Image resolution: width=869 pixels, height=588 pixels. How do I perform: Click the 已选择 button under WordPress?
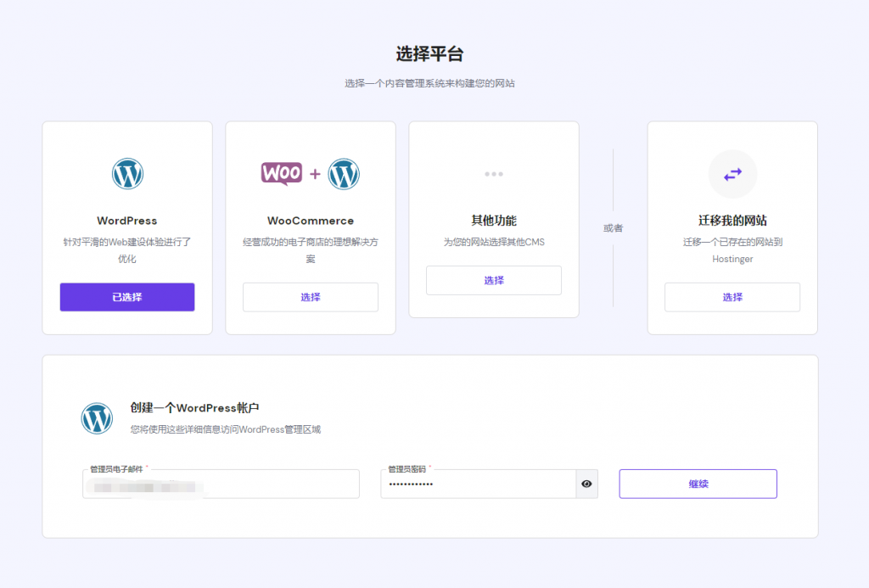[x=127, y=297]
